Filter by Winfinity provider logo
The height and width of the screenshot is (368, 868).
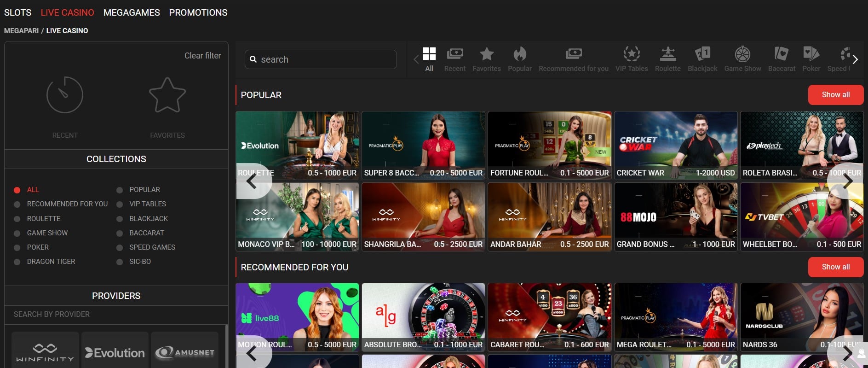tap(45, 352)
